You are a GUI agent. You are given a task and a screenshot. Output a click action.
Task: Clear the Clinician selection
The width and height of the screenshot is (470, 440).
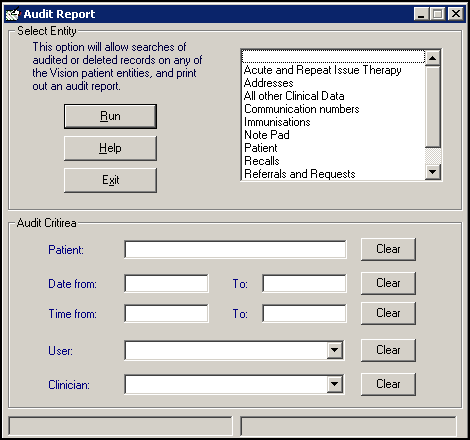pos(388,384)
